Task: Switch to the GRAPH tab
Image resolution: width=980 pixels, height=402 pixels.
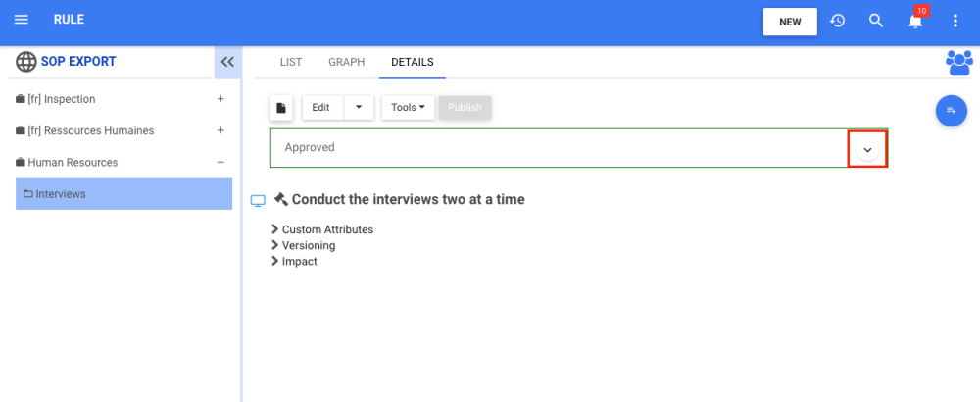Action: pos(346,62)
